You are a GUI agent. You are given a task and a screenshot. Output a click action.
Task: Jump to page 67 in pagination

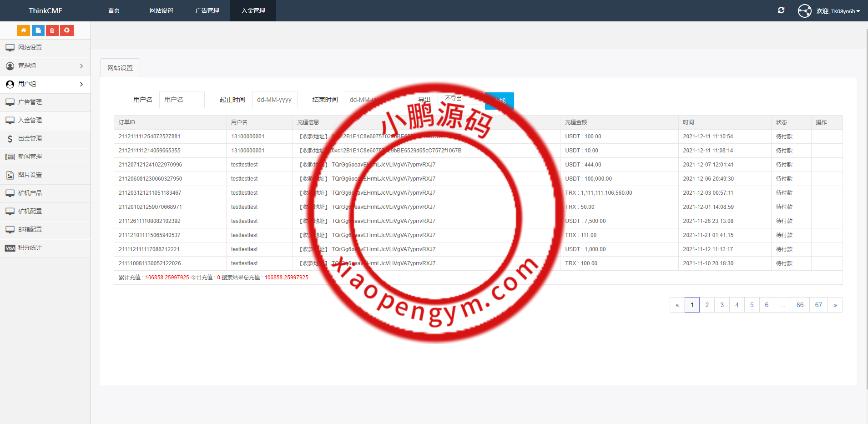tap(819, 305)
